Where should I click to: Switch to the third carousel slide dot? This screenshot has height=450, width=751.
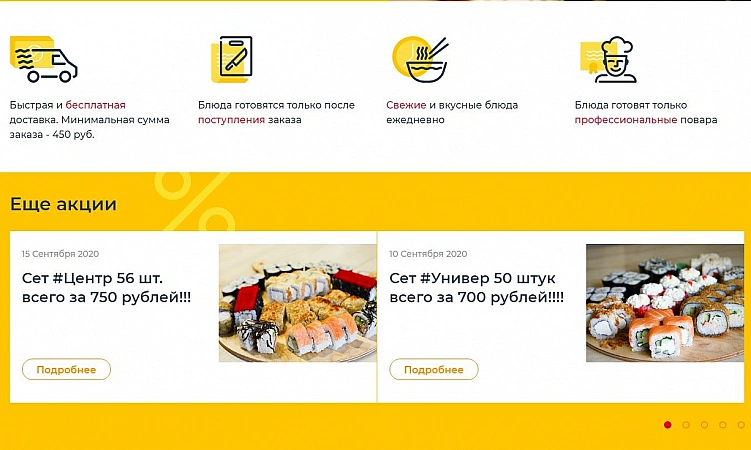click(704, 425)
